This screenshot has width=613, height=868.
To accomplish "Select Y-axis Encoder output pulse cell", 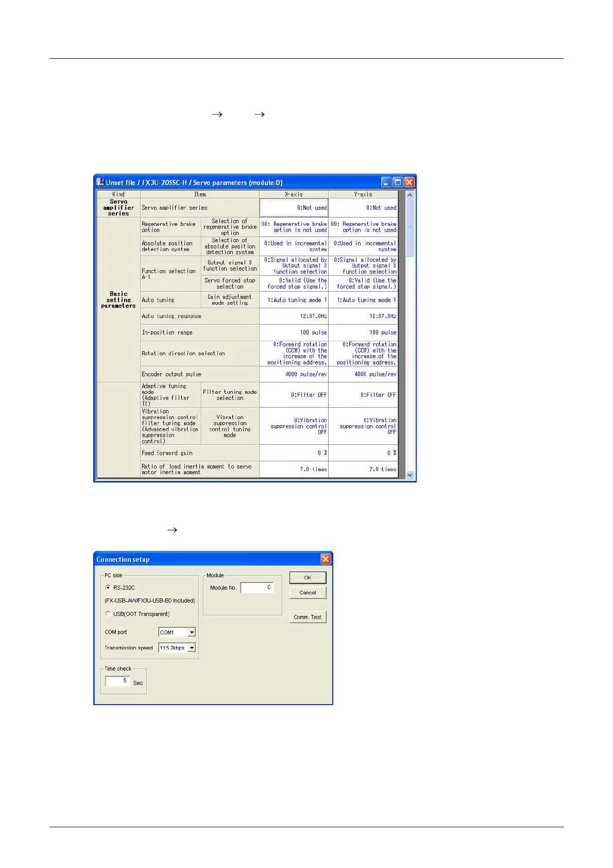I will tap(363, 374).
